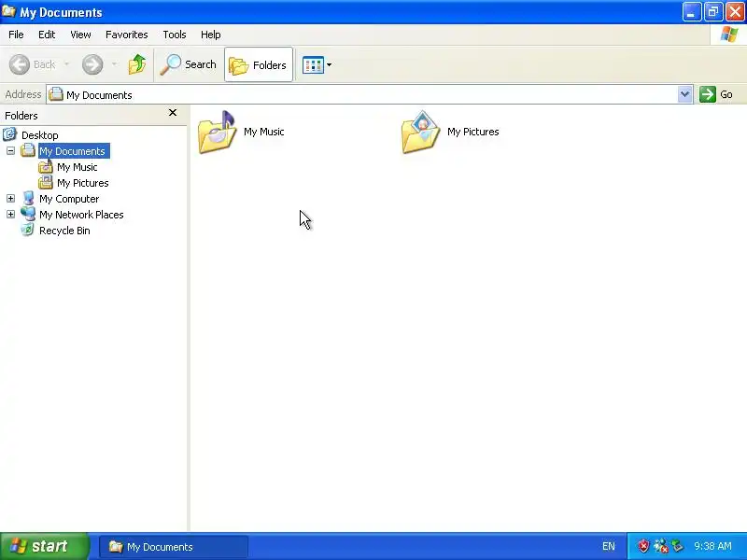The width and height of the screenshot is (747, 560).
Task: Open the Favorites menu
Action: click(127, 35)
